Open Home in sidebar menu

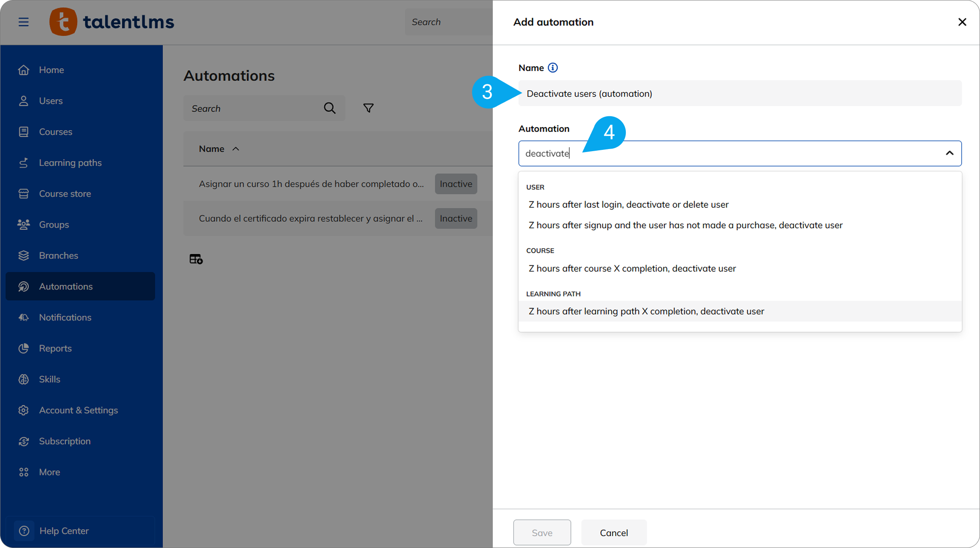(80, 70)
